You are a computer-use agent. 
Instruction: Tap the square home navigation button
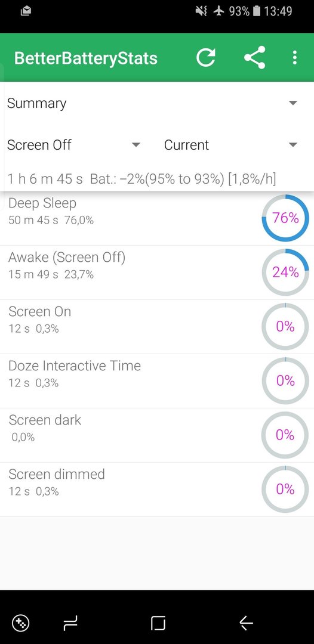[x=158, y=623]
